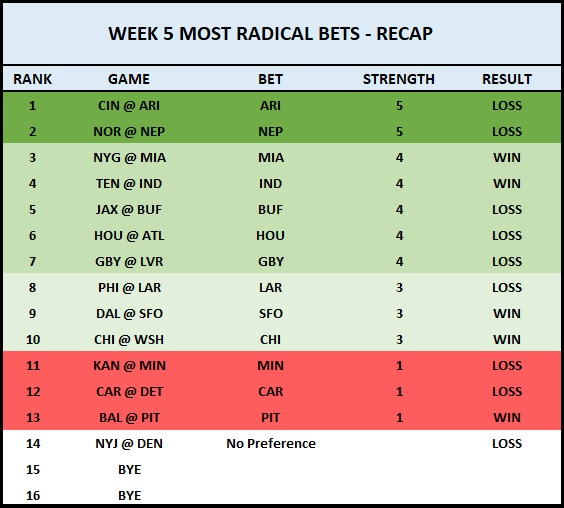Click the GAME column header
The image size is (564, 508).
[x=129, y=79]
